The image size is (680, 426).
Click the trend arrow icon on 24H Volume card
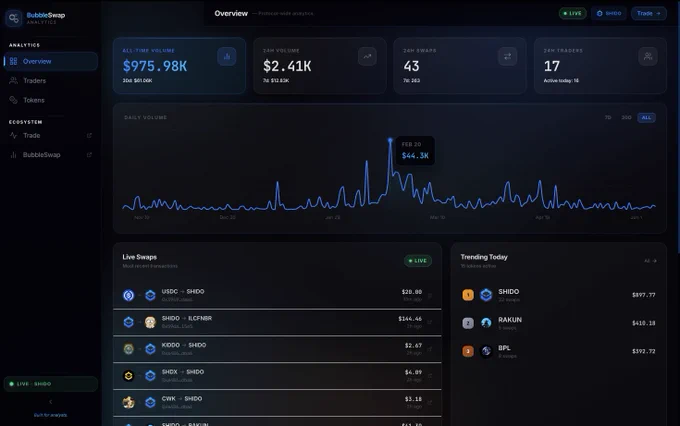point(367,56)
